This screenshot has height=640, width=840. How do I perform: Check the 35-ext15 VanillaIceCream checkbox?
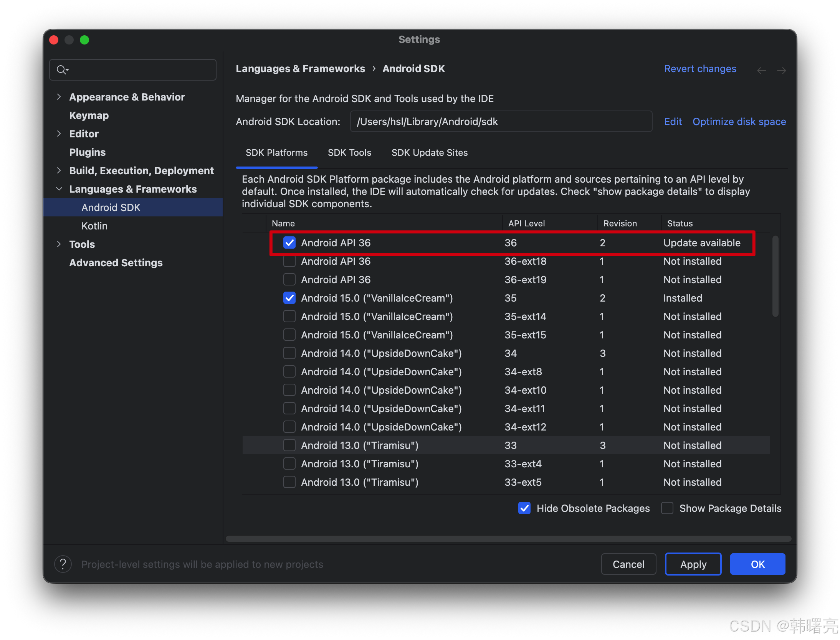[289, 335]
